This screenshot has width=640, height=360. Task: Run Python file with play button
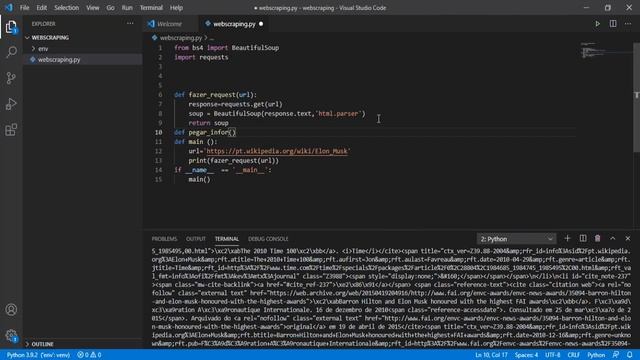point(597,24)
